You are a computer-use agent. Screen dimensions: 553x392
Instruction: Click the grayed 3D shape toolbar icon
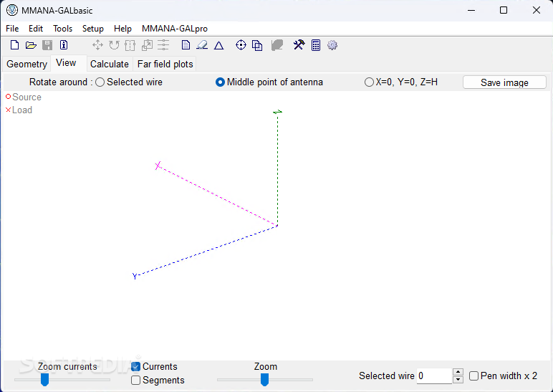(x=277, y=45)
